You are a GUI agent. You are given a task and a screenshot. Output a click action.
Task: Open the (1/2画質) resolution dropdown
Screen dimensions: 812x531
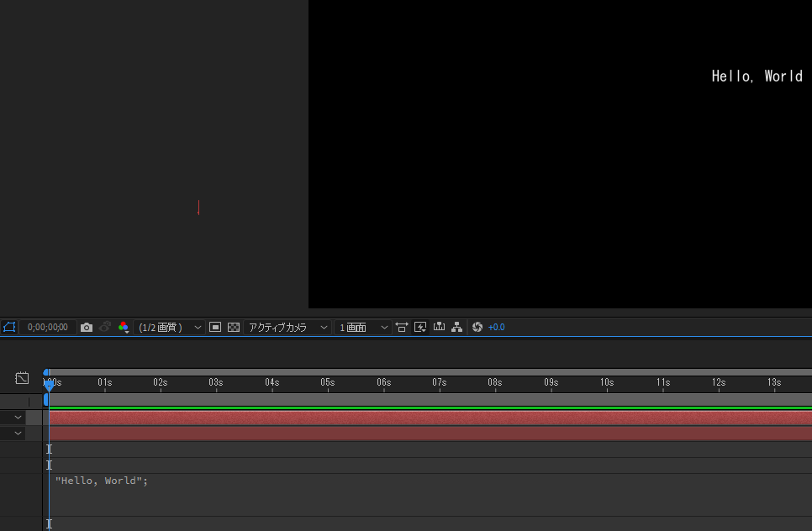169,327
